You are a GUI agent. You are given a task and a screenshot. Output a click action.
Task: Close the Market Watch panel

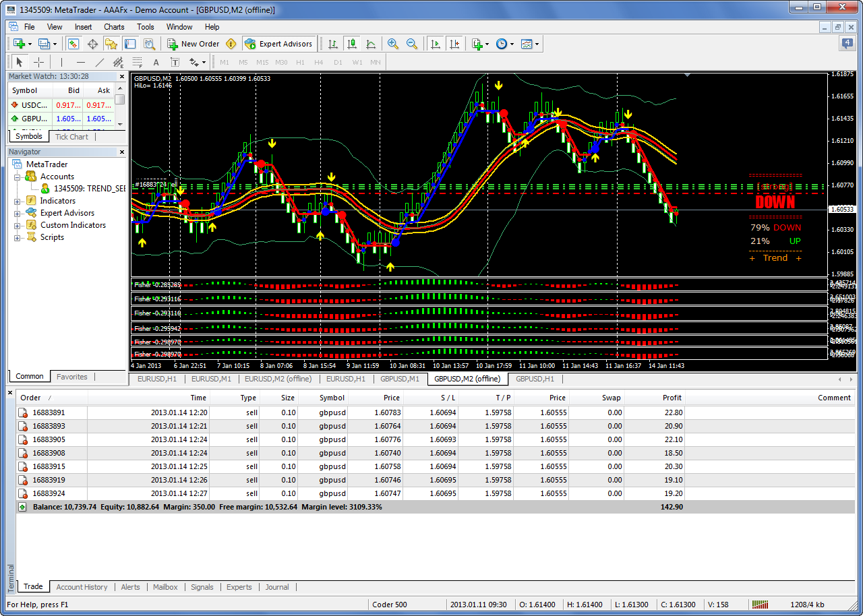121,76
